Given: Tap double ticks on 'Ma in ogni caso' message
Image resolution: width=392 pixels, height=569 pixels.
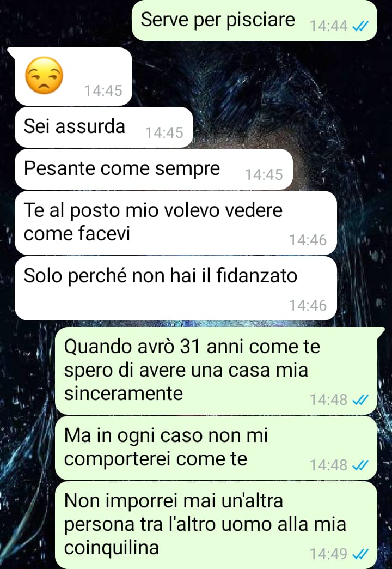Looking at the screenshot, I should [360, 465].
